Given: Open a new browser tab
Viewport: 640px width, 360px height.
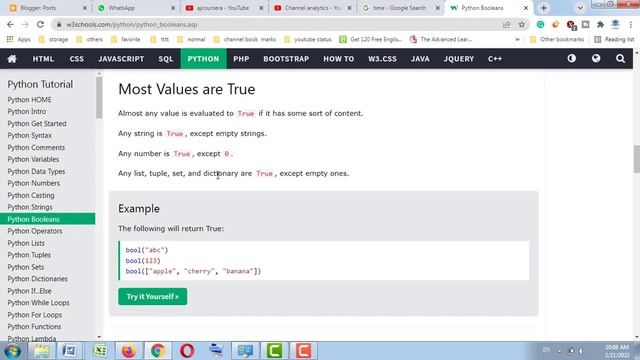Looking at the screenshot, I should coord(543,8).
